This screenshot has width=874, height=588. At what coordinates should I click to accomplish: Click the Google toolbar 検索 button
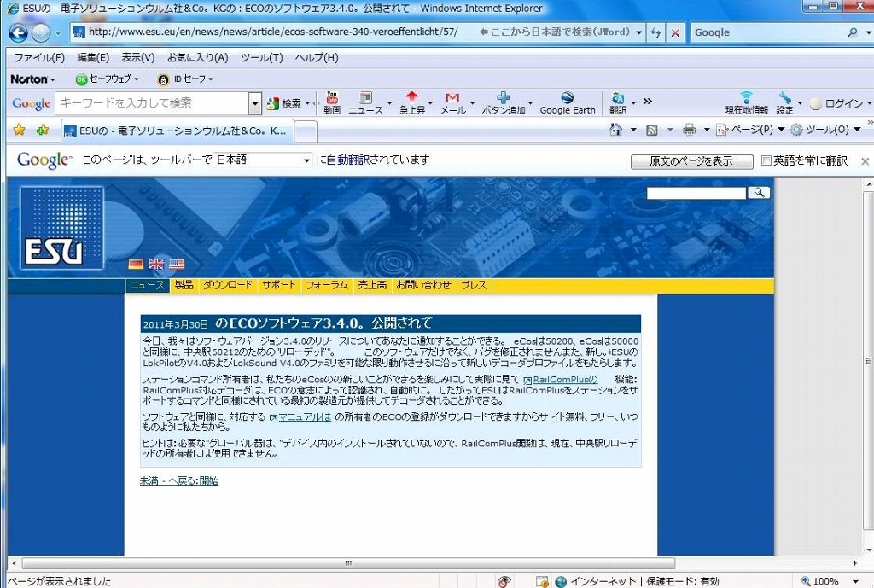(285, 103)
